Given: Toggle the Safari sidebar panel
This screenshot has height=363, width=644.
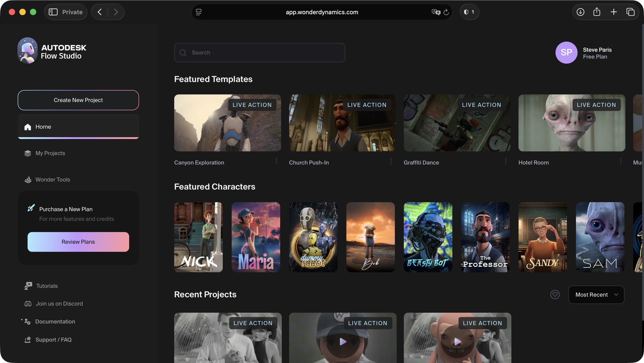Looking at the screenshot, I should pyautogui.click(x=53, y=12).
